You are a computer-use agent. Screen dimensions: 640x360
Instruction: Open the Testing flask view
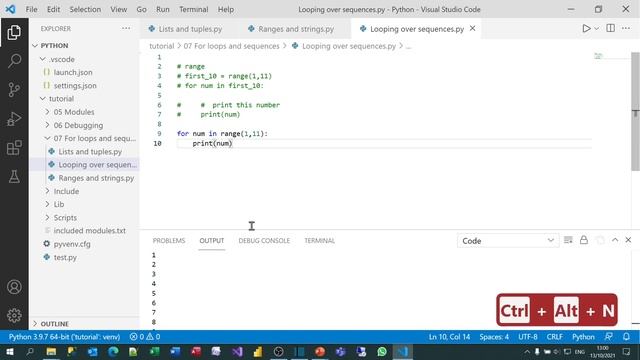click(14, 177)
